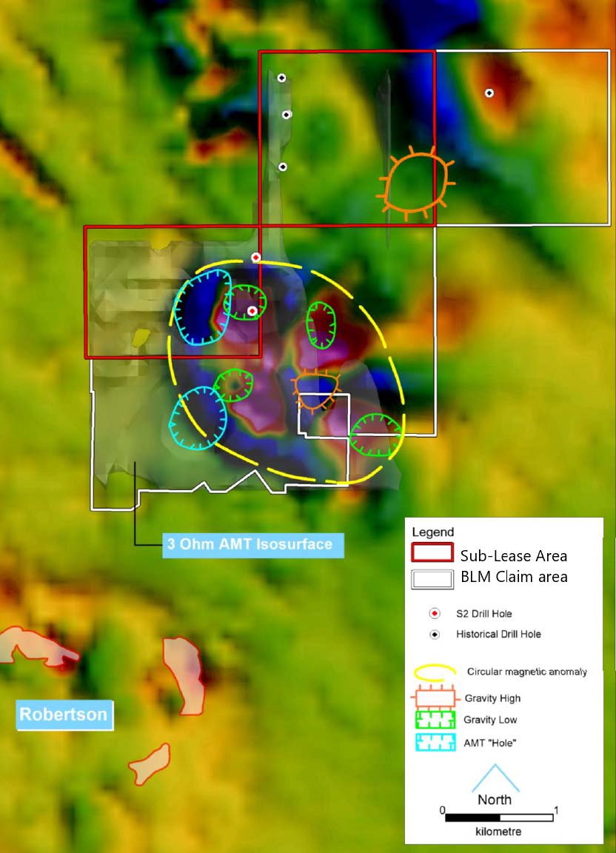The height and width of the screenshot is (853, 616).
Task: Select the southernmost of three stacked historical drill holes
Action: pos(282,167)
